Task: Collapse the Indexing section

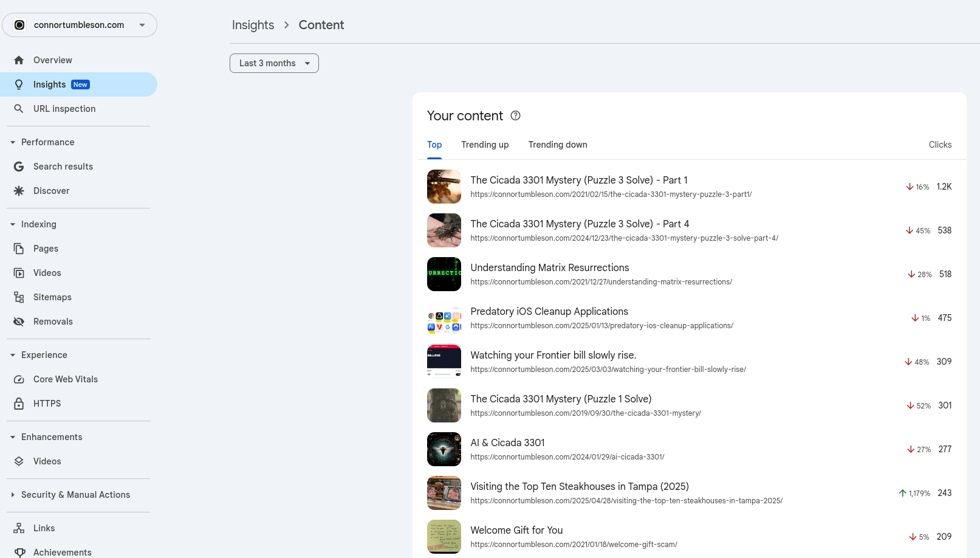Action: [13, 224]
